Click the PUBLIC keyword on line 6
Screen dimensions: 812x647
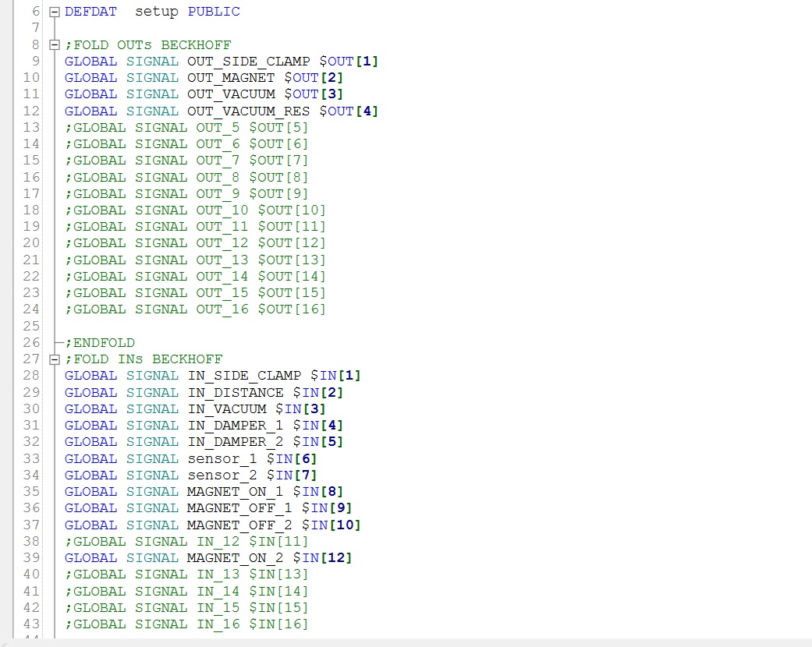(214, 12)
